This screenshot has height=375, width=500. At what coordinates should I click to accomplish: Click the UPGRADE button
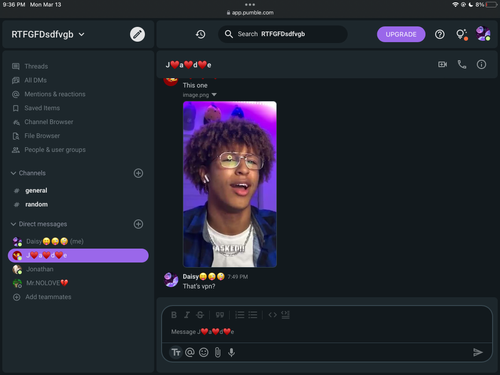[401, 34]
